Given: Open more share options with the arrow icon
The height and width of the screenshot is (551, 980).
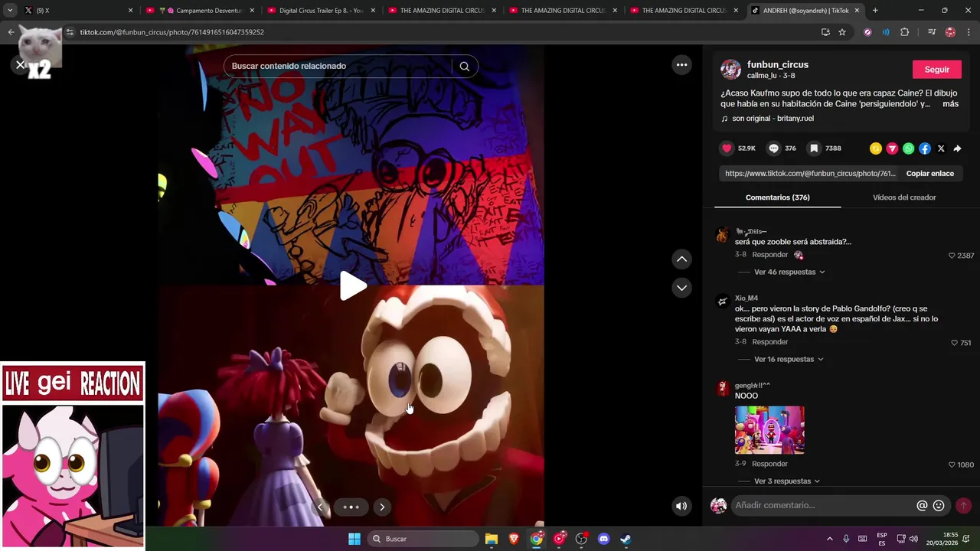Looking at the screenshot, I should pyautogui.click(x=957, y=148).
